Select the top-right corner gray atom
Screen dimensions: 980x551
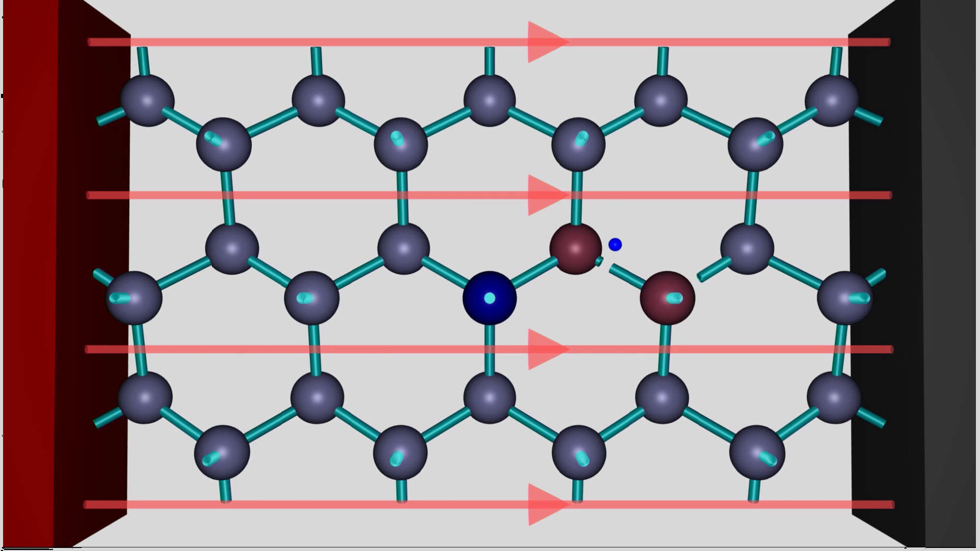[831, 101]
